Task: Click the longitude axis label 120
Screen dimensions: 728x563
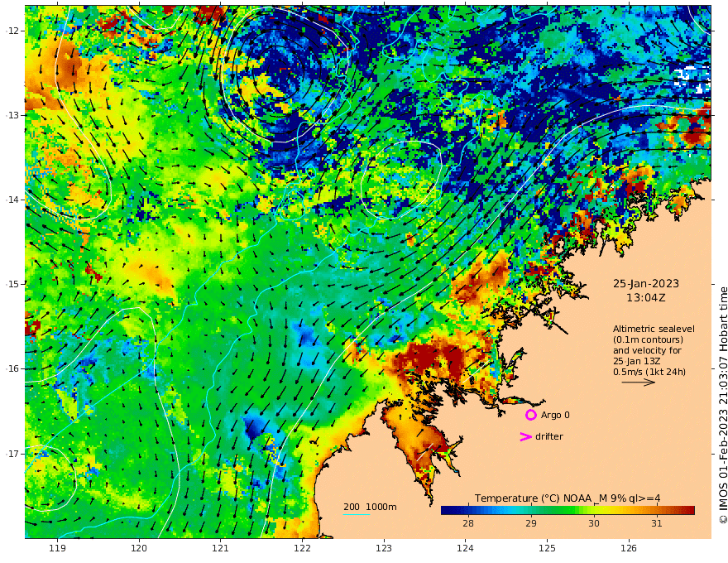Action: click(x=139, y=549)
